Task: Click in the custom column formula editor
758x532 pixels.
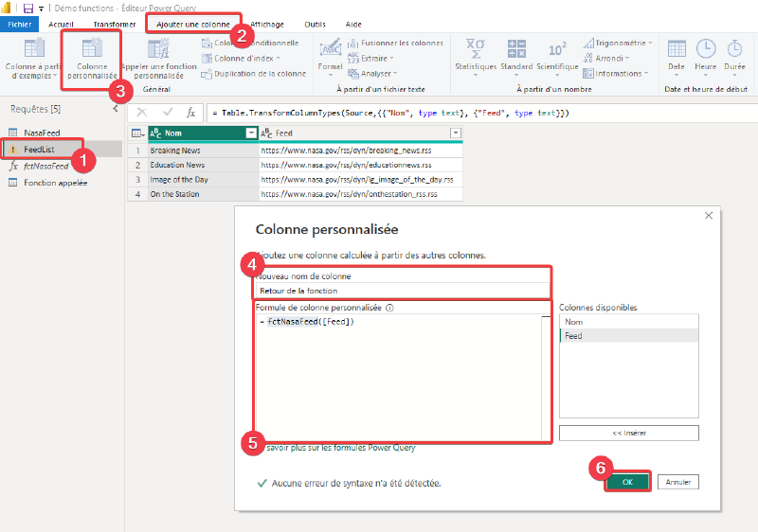Action: [x=398, y=377]
